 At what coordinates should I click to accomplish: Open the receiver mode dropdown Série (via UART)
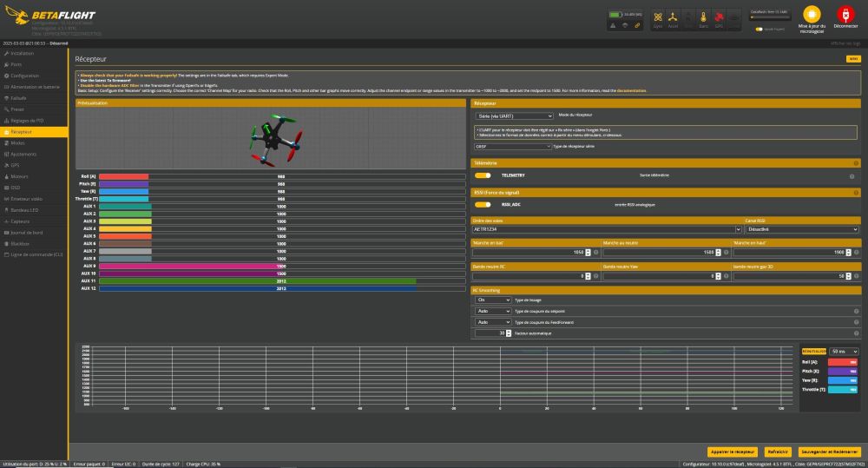514,115
